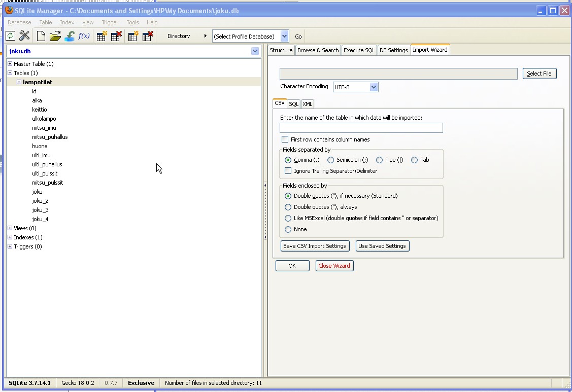Select the ulkolampo column

tap(44, 119)
